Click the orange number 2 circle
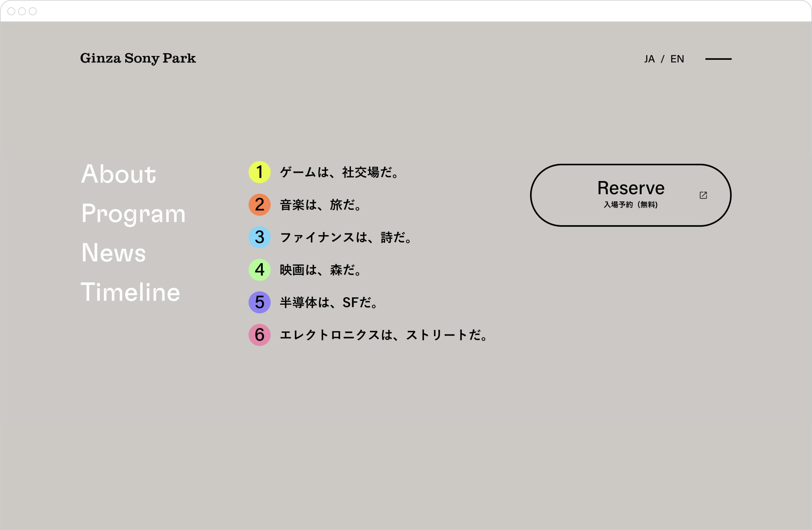 [259, 205]
